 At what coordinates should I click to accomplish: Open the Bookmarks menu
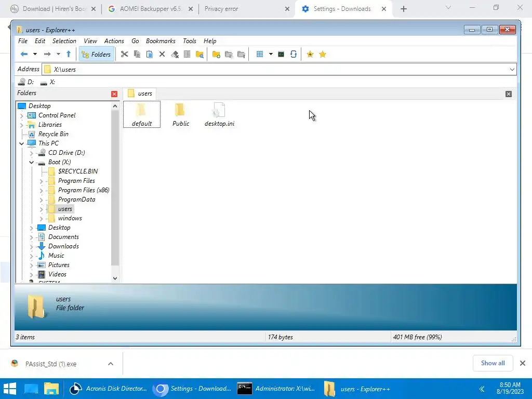tap(161, 41)
